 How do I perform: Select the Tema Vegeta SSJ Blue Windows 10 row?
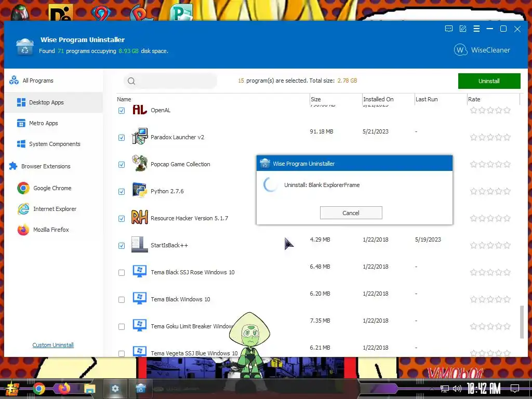(317, 350)
